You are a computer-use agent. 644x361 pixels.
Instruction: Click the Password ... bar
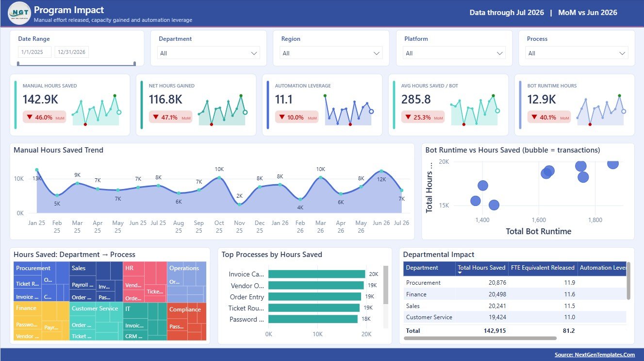point(313,319)
